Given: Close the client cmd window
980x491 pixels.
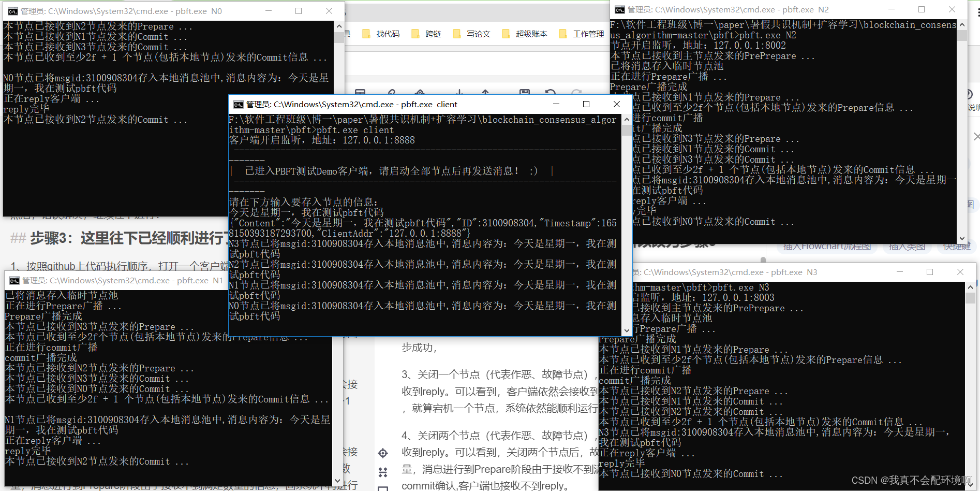Looking at the screenshot, I should (x=617, y=104).
